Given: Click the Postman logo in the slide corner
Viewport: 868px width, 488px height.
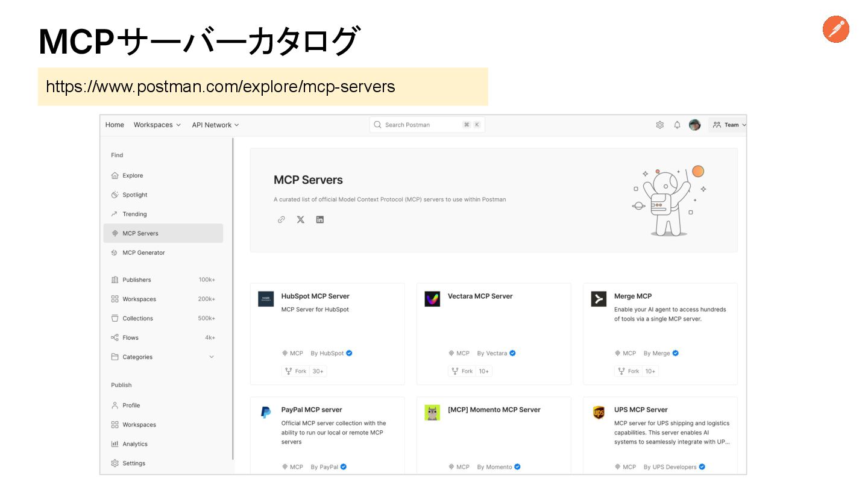Looking at the screenshot, I should click(x=836, y=30).
